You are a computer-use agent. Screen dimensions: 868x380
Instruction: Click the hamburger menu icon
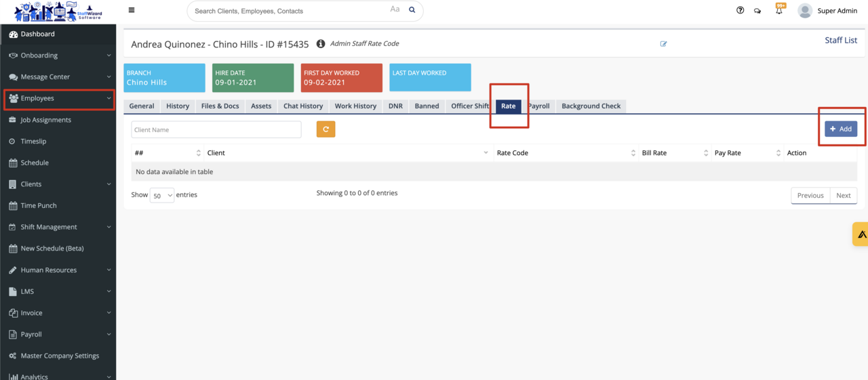[x=131, y=10]
